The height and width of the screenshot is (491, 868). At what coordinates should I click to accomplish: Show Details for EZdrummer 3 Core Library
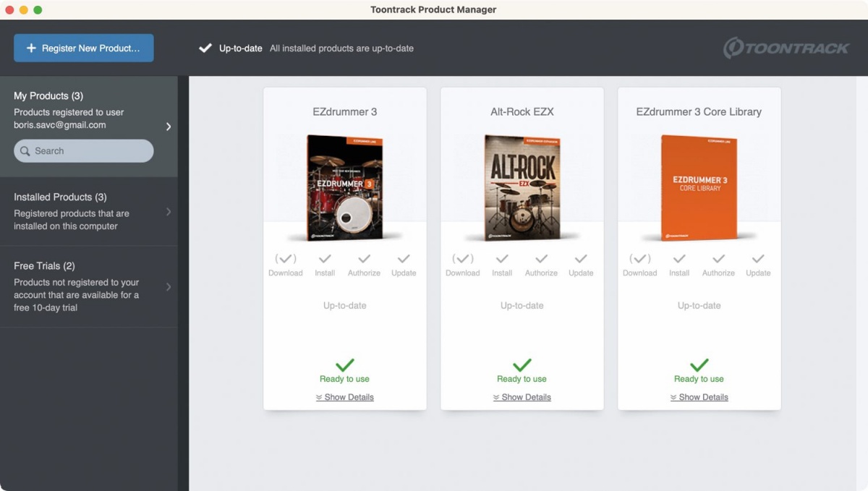click(x=699, y=397)
